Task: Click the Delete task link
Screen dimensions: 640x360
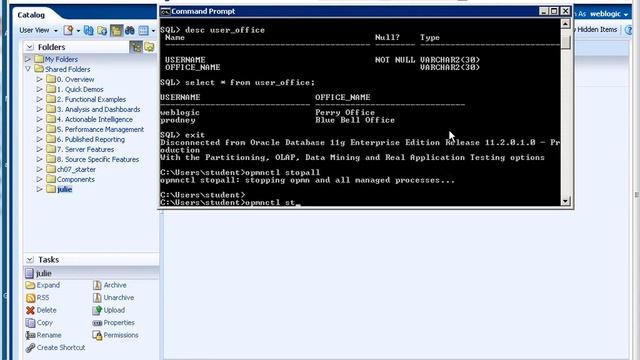Action: click(47, 310)
